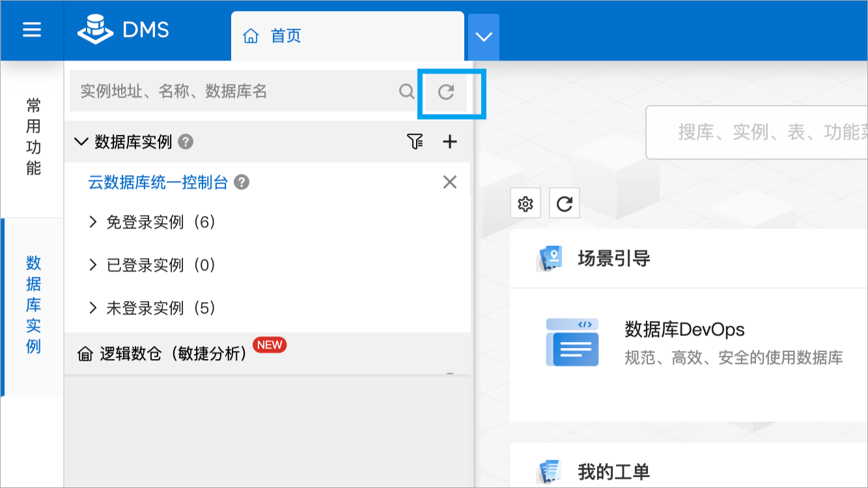Refresh the instance list beside search box
Screen dimensions: 868x488
[446, 92]
